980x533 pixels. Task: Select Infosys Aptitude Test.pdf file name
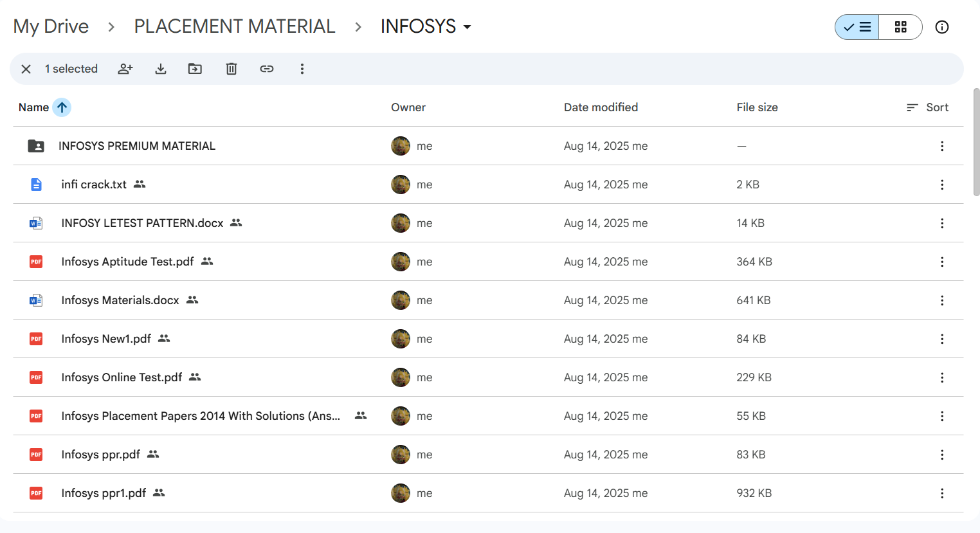[x=127, y=262]
